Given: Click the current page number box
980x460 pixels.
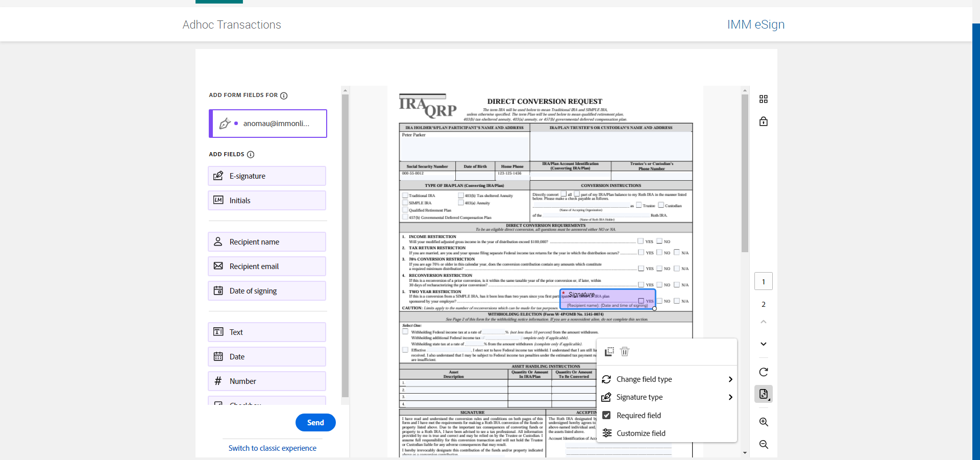Looking at the screenshot, I should (763, 281).
